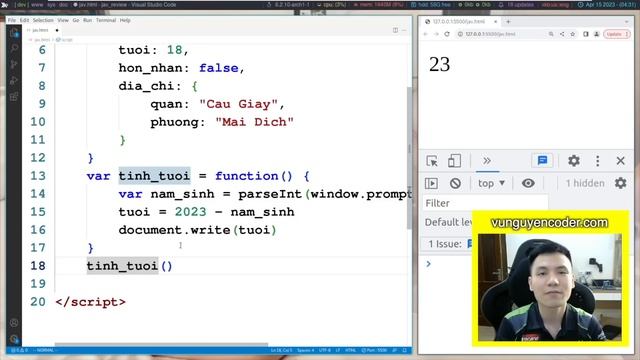Toggle live expression eye icon
The width and height of the screenshot is (640, 360).
pyautogui.click(x=528, y=183)
